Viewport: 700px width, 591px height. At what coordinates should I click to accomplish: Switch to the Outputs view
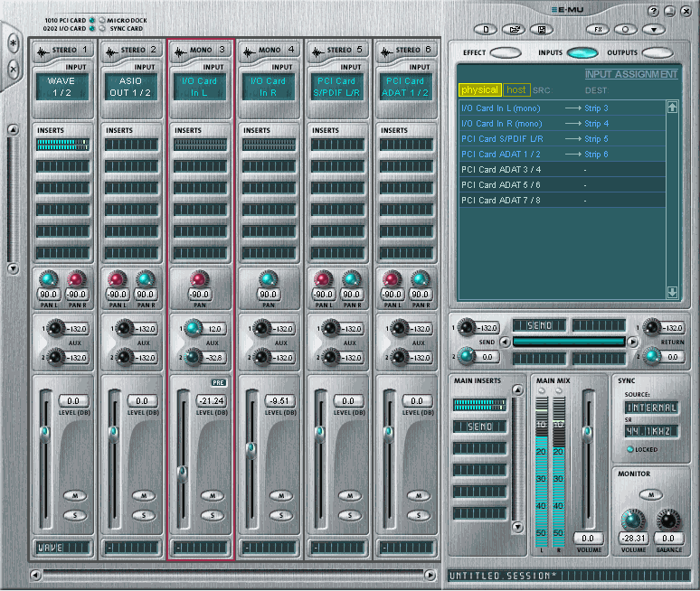click(657, 53)
